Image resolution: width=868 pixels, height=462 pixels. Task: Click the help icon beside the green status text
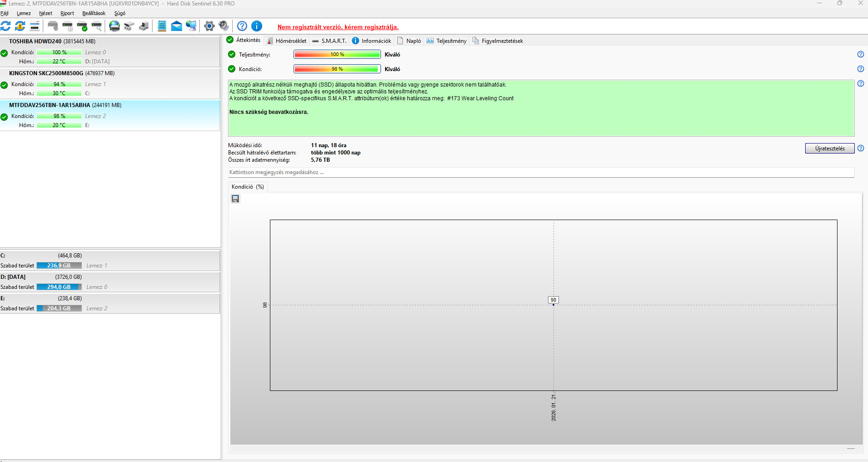(861, 83)
